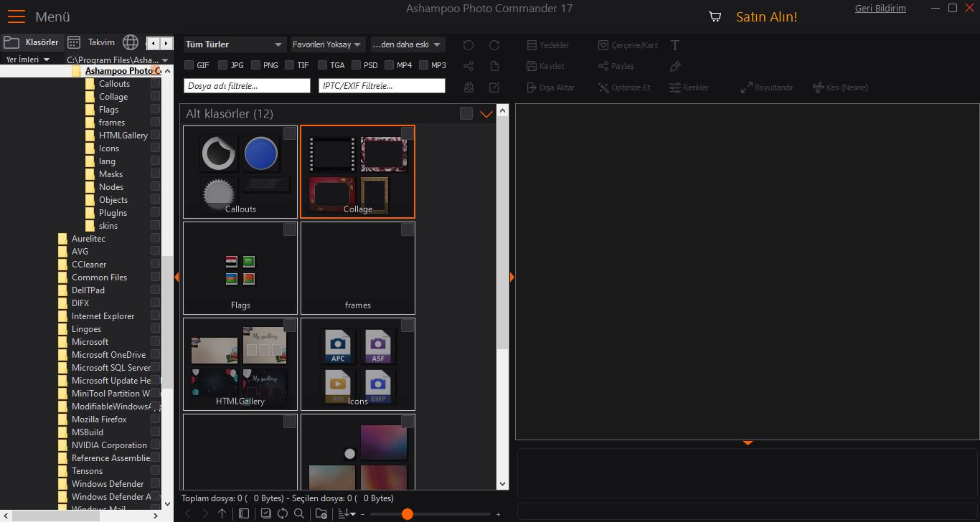Click the globe icon in the sidebar tabs
This screenshot has height=522, width=980.
coord(130,42)
